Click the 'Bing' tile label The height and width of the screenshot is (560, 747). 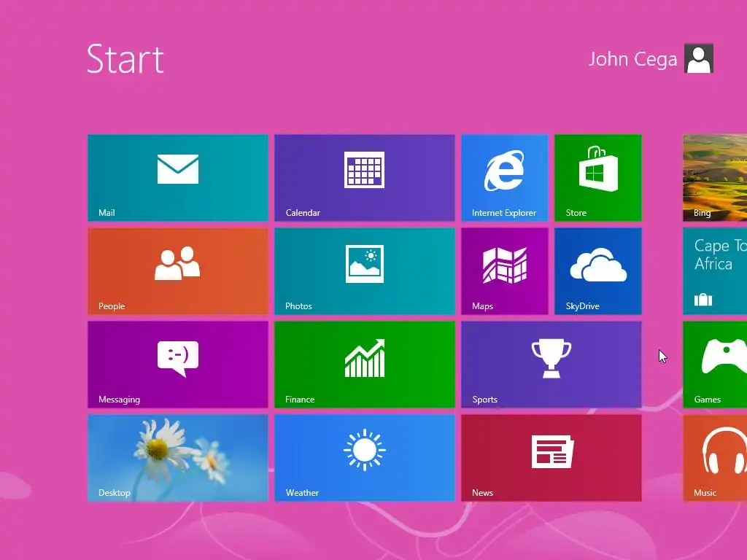point(703,213)
